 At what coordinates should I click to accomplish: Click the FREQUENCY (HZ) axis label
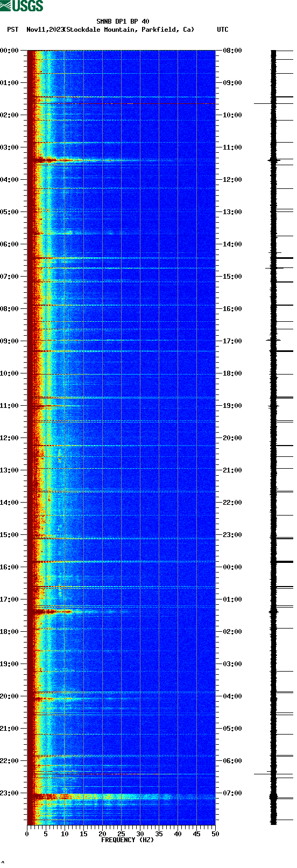click(128, 839)
